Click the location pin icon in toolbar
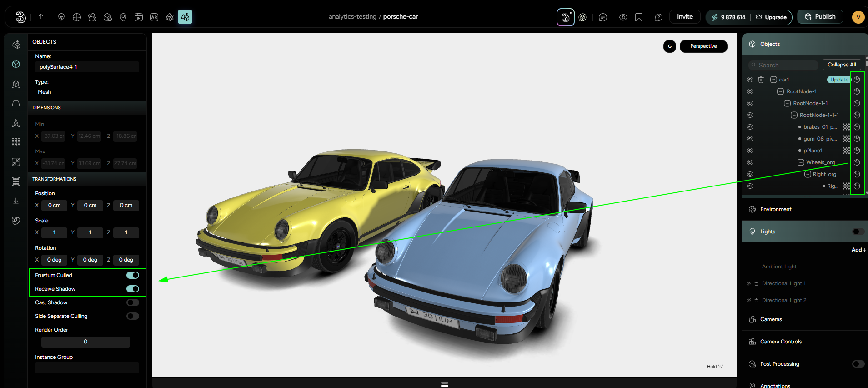The height and width of the screenshot is (388, 868). tap(123, 17)
